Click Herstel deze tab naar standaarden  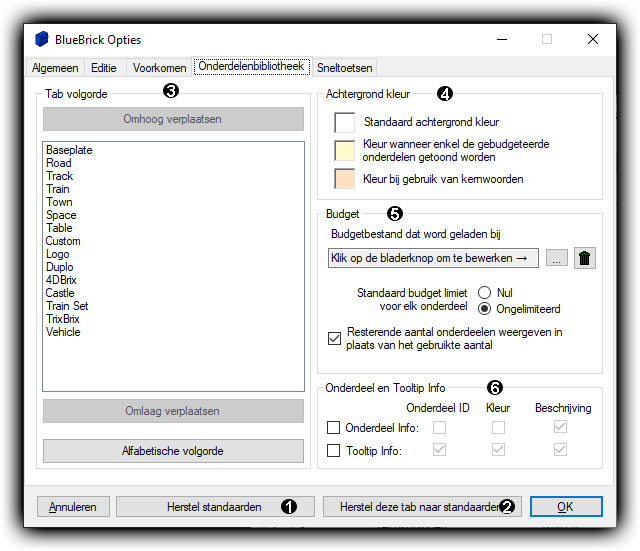point(422,507)
